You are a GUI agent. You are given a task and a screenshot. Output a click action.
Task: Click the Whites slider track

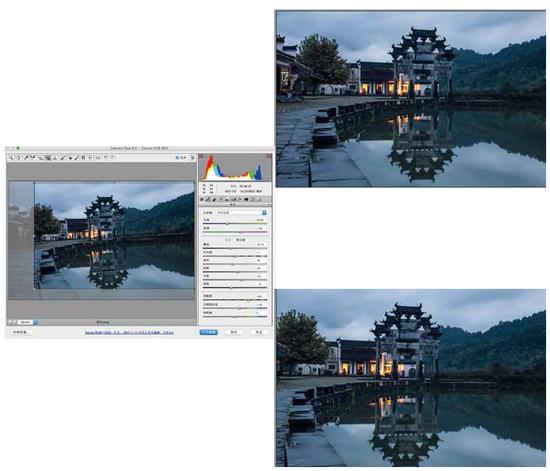[x=235, y=280]
